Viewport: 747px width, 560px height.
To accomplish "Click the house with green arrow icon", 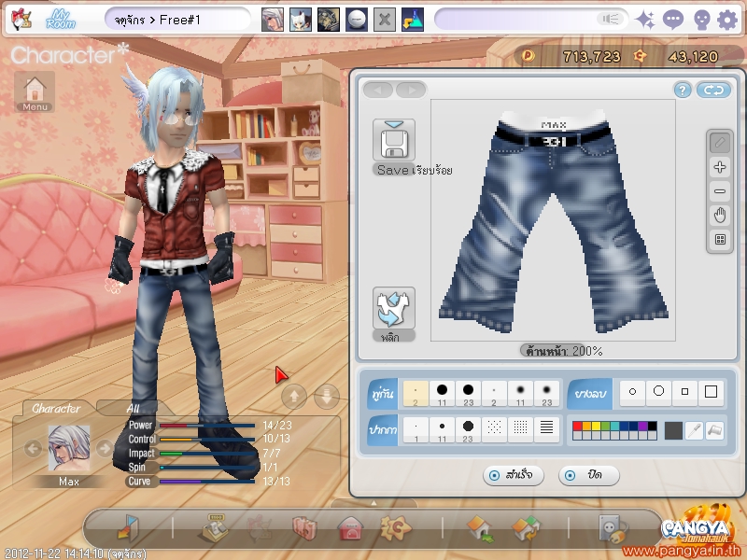I will pos(480,528).
